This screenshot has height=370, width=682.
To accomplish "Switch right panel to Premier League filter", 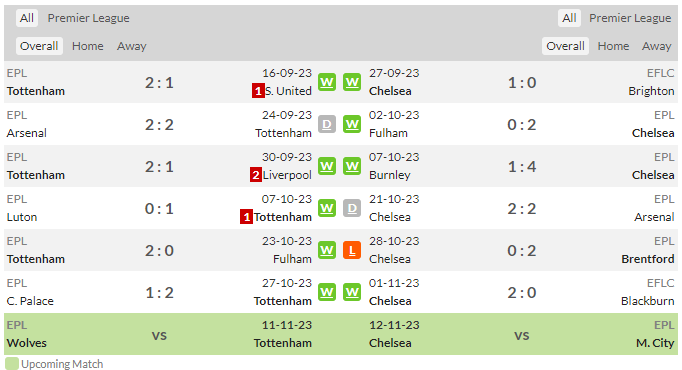I will 630,18.
